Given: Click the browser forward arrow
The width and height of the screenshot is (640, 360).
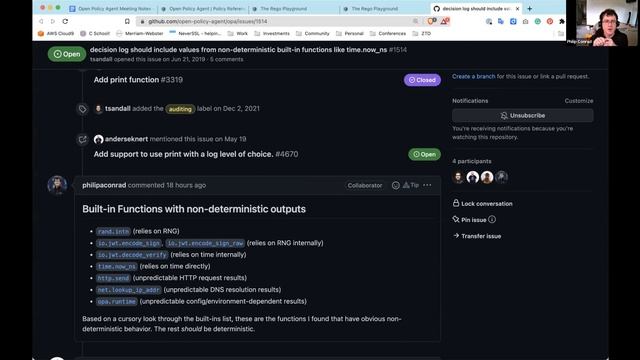Looking at the screenshot, I should tap(53, 21).
